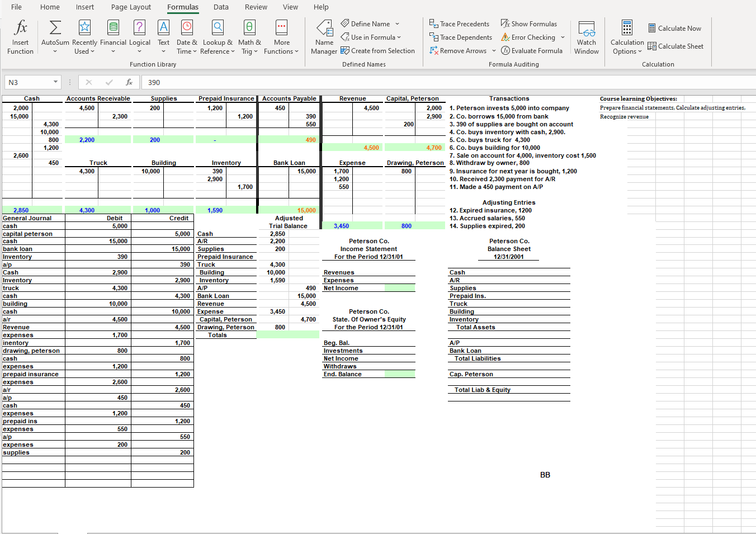Open the Watch Window
Screen dimensions: 756x534
pyautogui.click(x=587, y=37)
